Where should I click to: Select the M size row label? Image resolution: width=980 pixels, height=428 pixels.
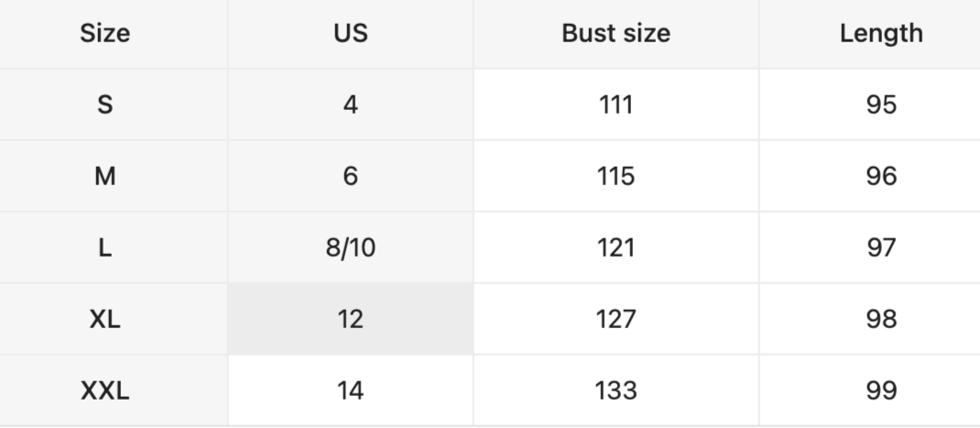(x=105, y=176)
